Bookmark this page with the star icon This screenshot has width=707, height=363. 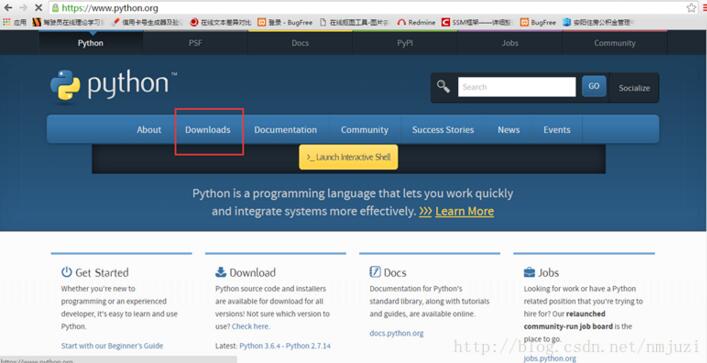[691, 8]
